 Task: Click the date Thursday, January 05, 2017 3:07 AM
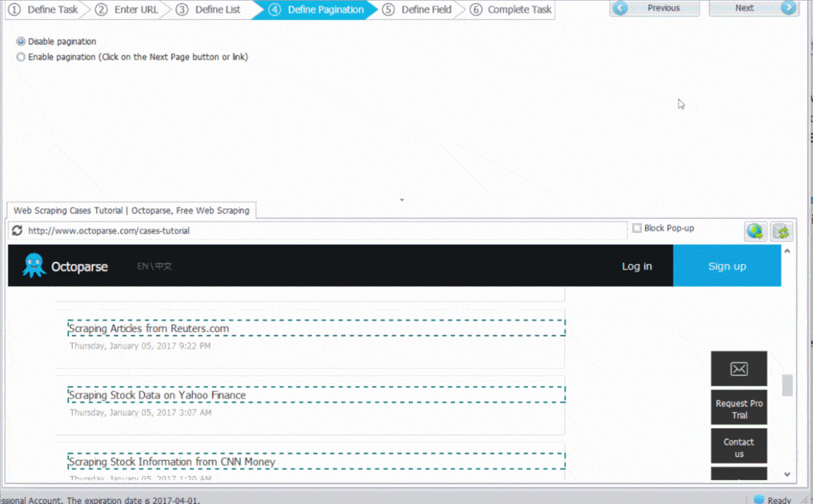coord(140,412)
